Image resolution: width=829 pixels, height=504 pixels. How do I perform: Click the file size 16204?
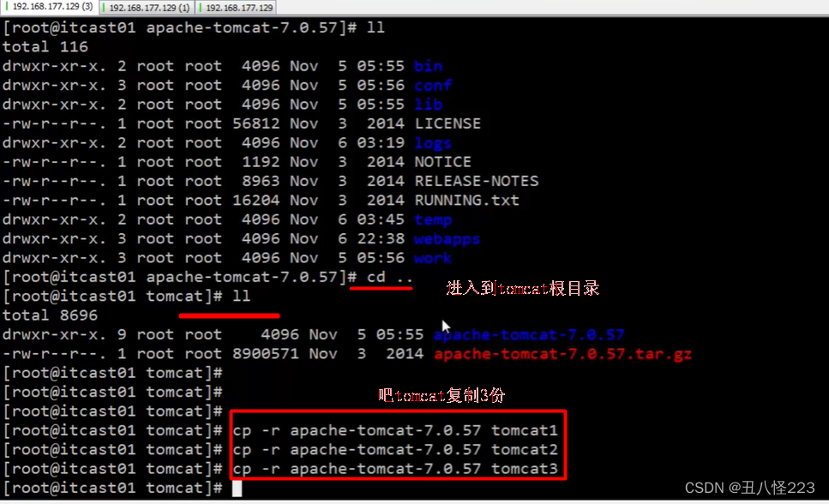click(255, 201)
